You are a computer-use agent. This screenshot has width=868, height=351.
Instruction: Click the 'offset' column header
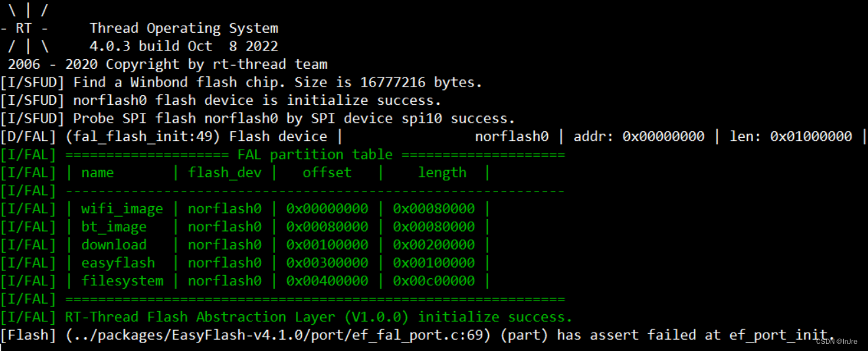[327, 173]
